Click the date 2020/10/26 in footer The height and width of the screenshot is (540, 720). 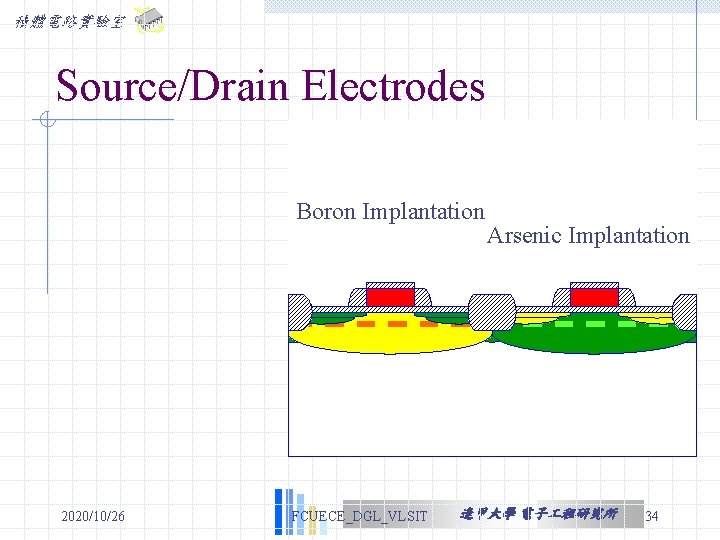93,516
